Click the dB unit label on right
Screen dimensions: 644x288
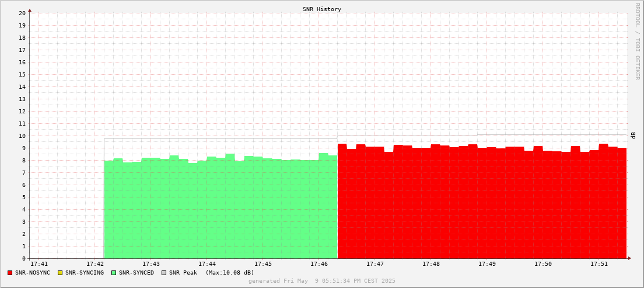(633, 136)
